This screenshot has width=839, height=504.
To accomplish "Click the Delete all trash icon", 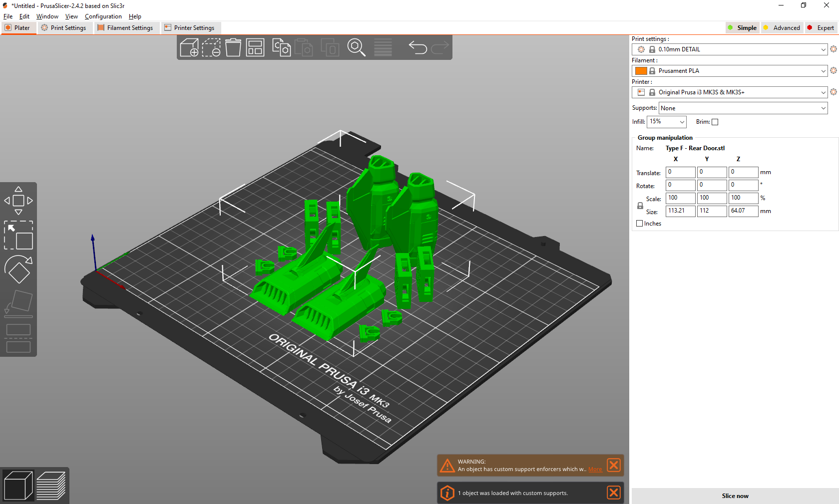I will pos(233,47).
